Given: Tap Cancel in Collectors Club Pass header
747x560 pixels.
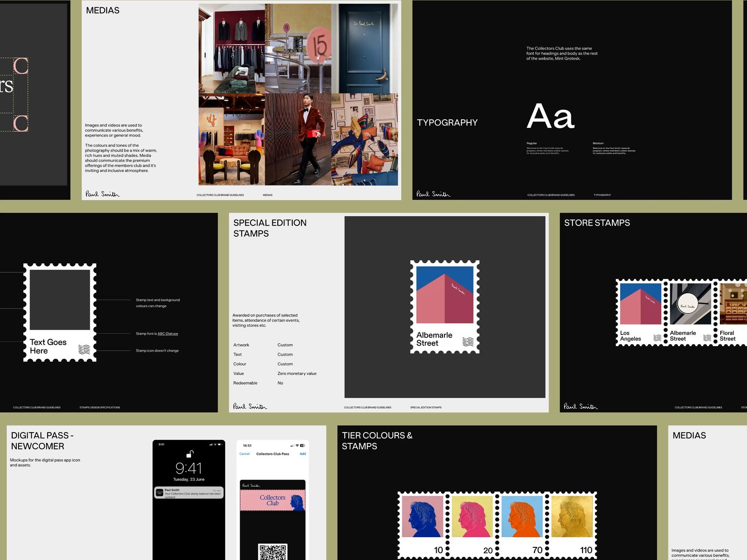Looking at the screenshot, I should pos(244,454).
